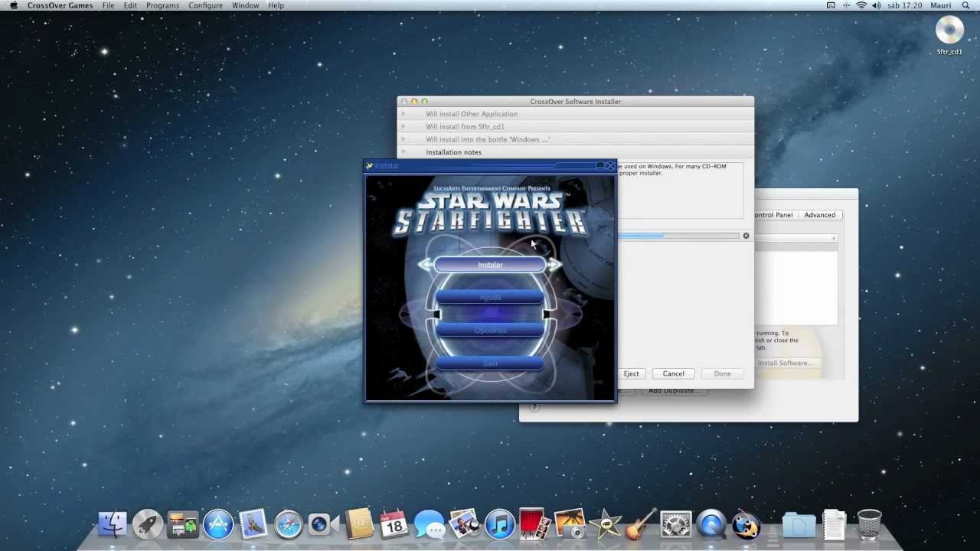Open Mission Control from the Dock
The height and width of the screenshot is (551, 980).
tap(182, 525)
